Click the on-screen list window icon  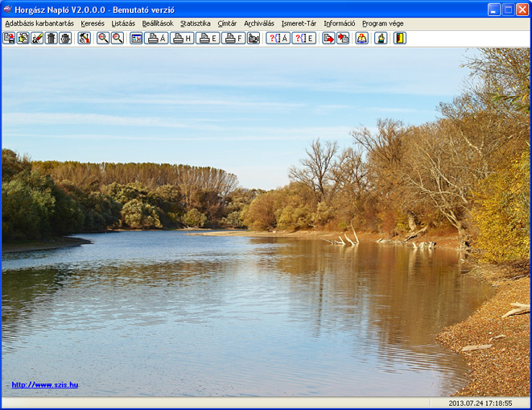point(136,38)
